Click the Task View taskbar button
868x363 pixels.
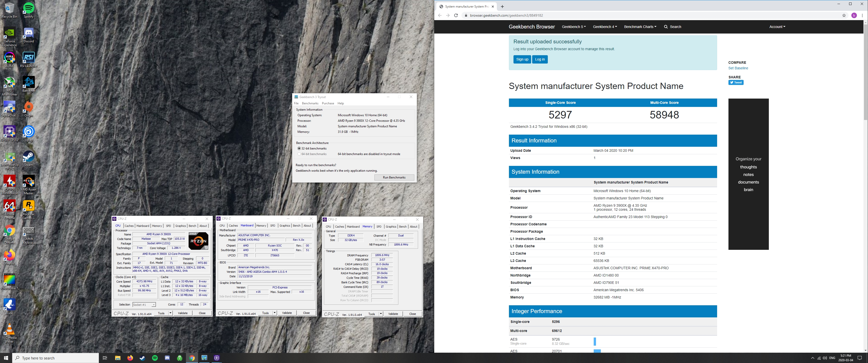tap(105, 358)
